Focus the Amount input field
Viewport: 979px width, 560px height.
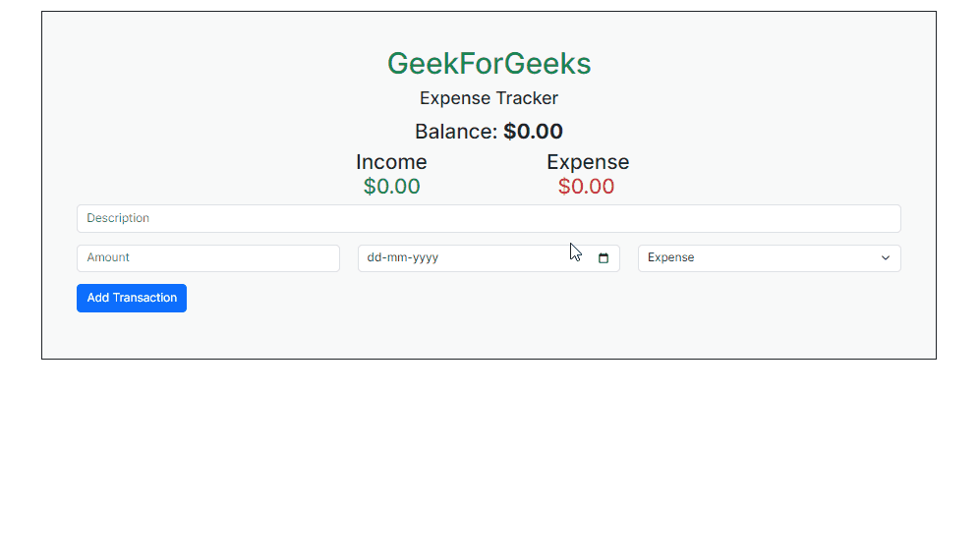click(x=208, y=257)
